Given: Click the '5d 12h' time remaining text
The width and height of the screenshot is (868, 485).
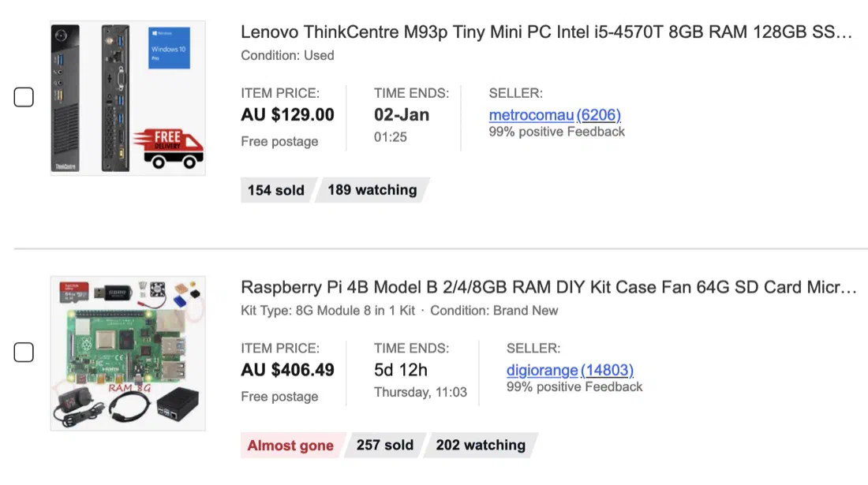Looking at the screenshot, I should click(x=401, y=370).
